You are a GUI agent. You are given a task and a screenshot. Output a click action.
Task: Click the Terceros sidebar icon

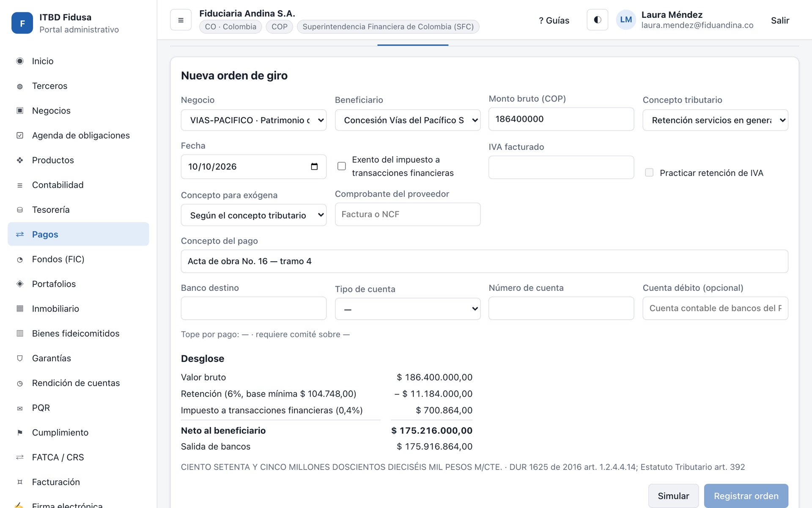click(20, 86)
